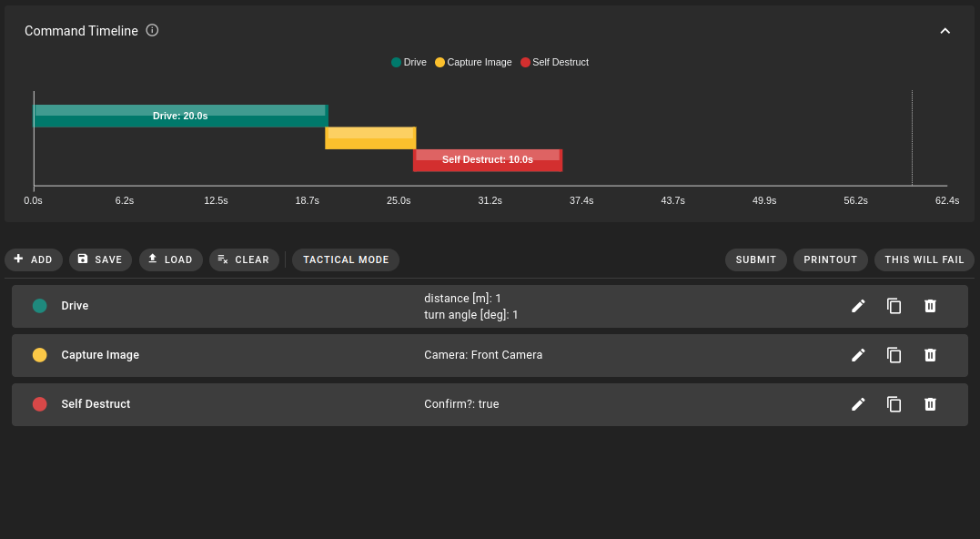
Task: Click the 62.4s axis label
Action: pyautogui.click(x=947, y=200)
